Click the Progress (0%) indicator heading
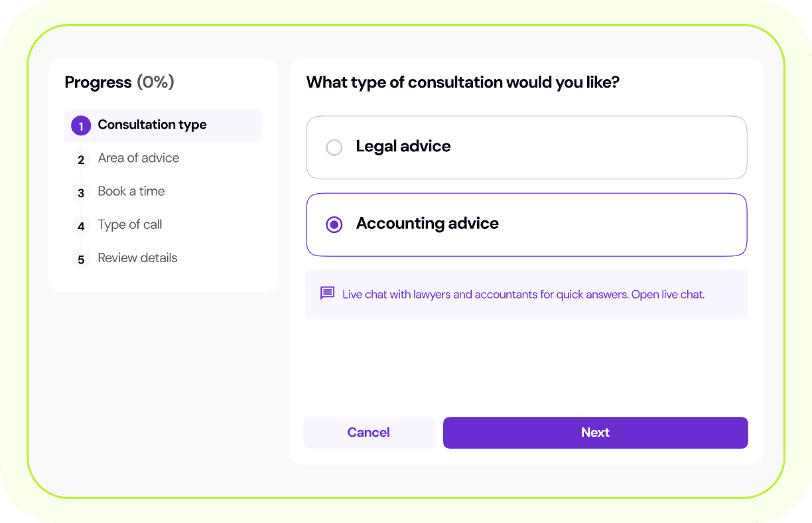The image size is (812, 523). coord(119,82)
